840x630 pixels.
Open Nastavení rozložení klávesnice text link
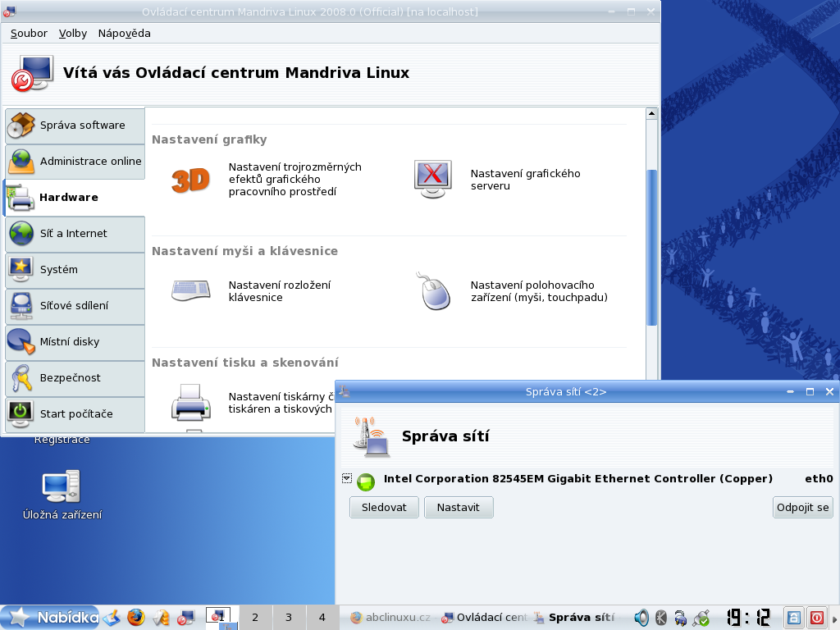click(280, 291)
